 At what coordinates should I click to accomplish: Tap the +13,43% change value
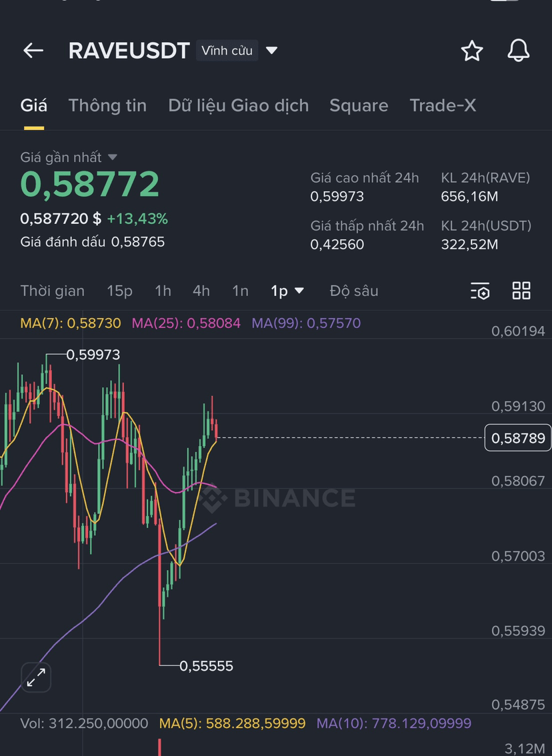(137, 219)
